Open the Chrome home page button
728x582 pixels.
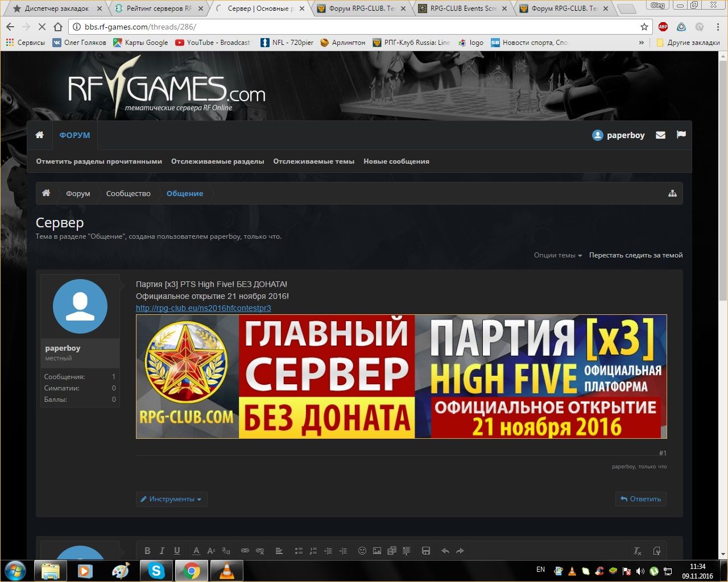tap(57, 27)
